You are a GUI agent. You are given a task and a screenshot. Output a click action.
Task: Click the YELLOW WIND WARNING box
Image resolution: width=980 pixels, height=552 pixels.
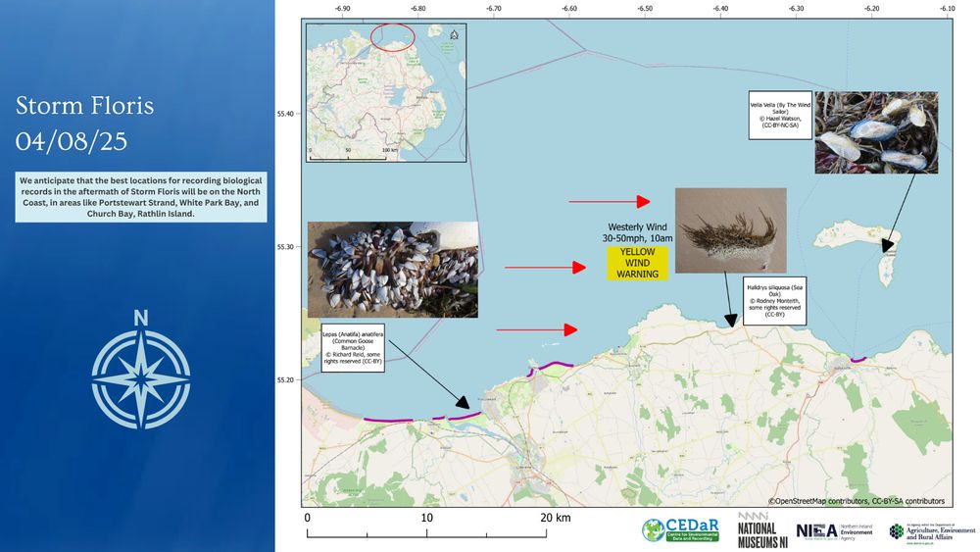click(x=638, y=263)
